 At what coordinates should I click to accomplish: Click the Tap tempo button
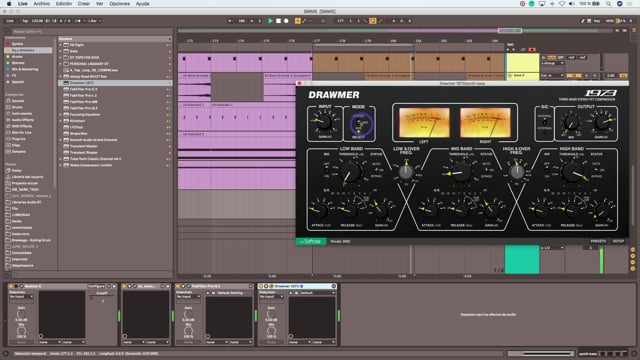[x=25, y=21]
